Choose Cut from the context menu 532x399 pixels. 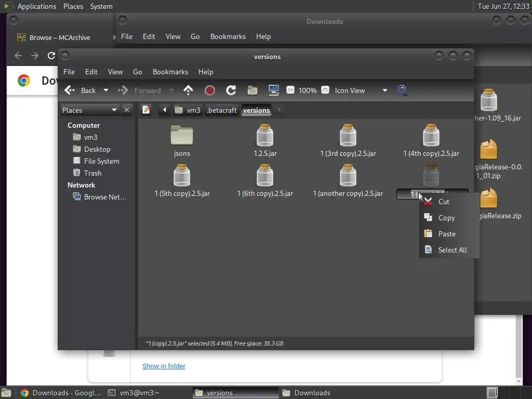449,202
